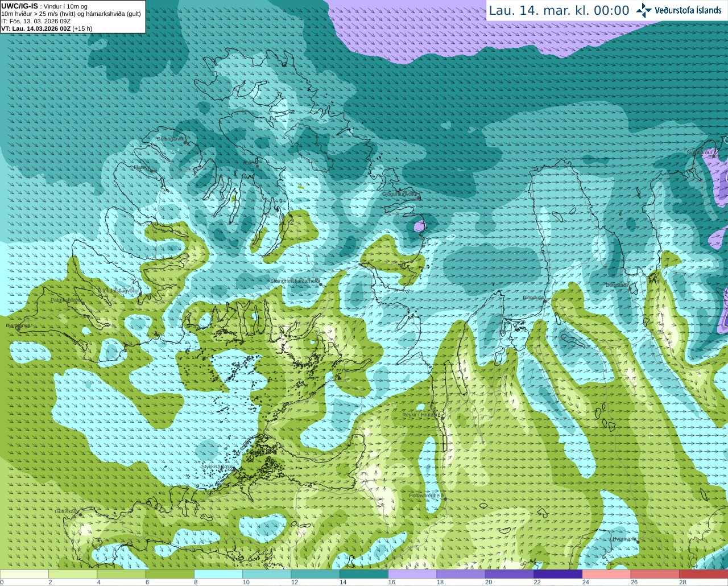The image size is (728, 586).
Task: Click the Lau. 14. mar. kl. 00:00 timestamp
Action: point(559,11)
